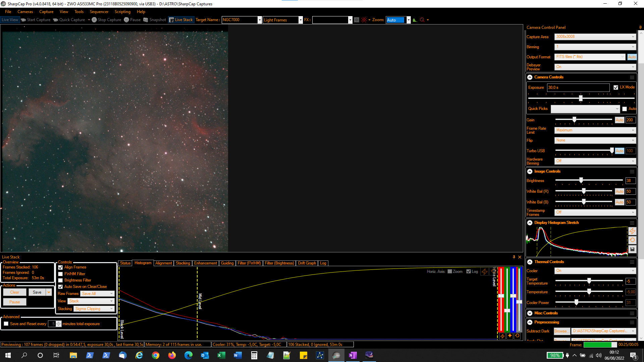This screenshot has height=362, width=644.
Task: Open the Frame Rate Limit dropdown
Action: pos(595,130)
